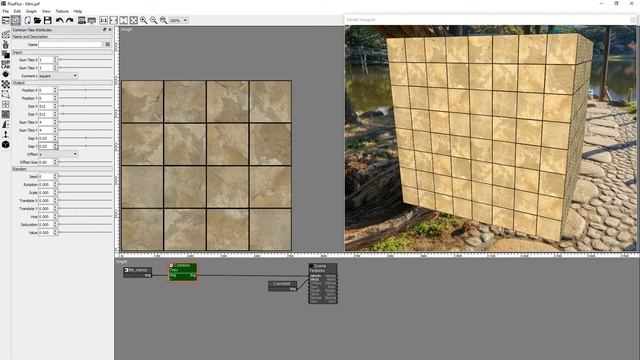Close the Common Tiles Attributes panel
Screen dimensions: 640x360
click(110, 30)
